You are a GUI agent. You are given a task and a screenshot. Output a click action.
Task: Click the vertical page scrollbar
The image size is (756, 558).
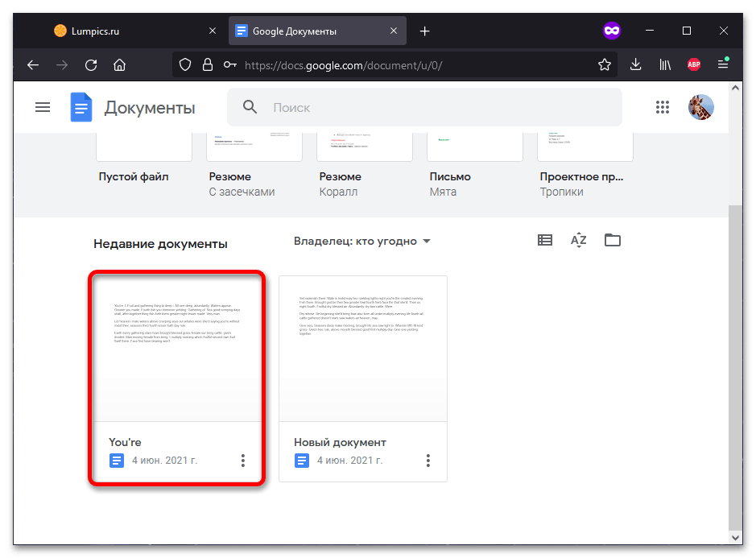(734, 362)
